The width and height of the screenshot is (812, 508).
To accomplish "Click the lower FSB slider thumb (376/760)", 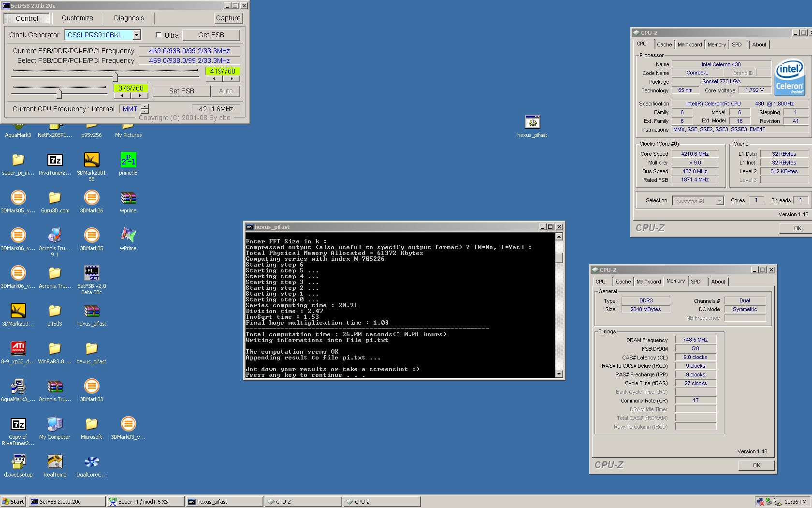I will (x=59, y=93).
